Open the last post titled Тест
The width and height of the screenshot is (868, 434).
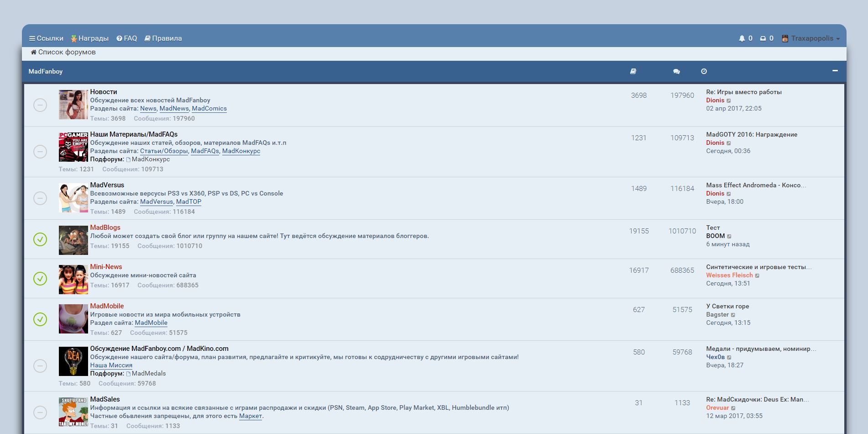[713, 228]
